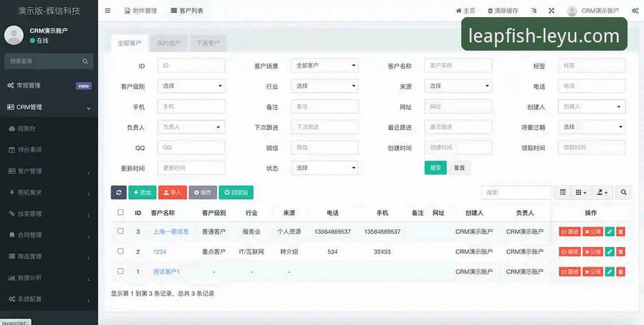Viewport: 644px width, 325px height.
Task: Expand 系统配置 in sidebar
Action: (x=49, y=299)
